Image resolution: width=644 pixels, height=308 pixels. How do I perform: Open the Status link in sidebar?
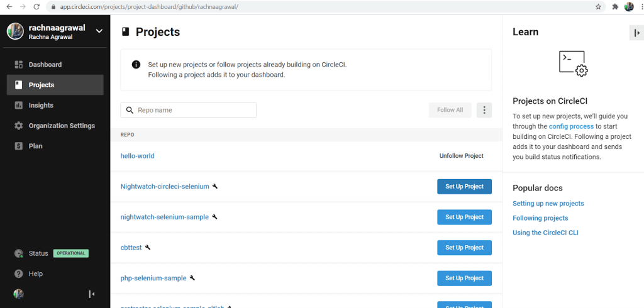(x=38, y=253)
